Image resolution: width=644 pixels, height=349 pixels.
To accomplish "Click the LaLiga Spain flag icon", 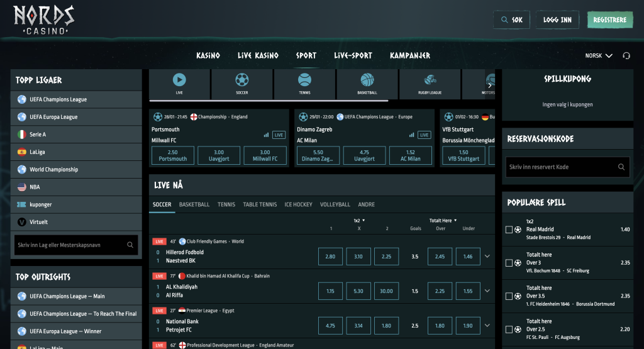I will click(x=22, y=152).
